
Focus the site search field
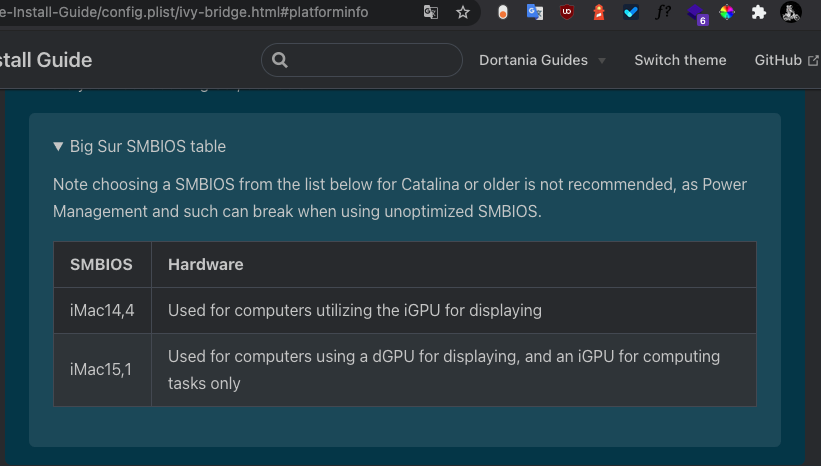[x=372, y=60]
